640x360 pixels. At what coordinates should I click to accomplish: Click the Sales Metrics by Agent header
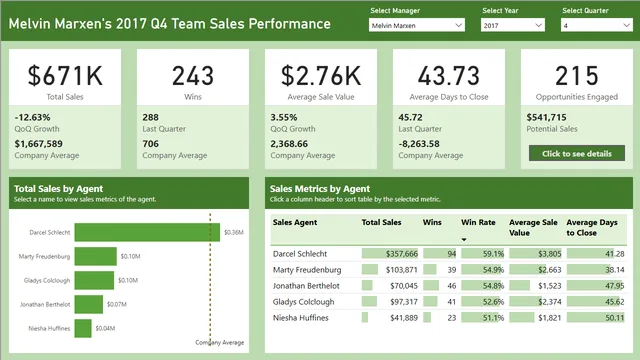tap(320, 189)
